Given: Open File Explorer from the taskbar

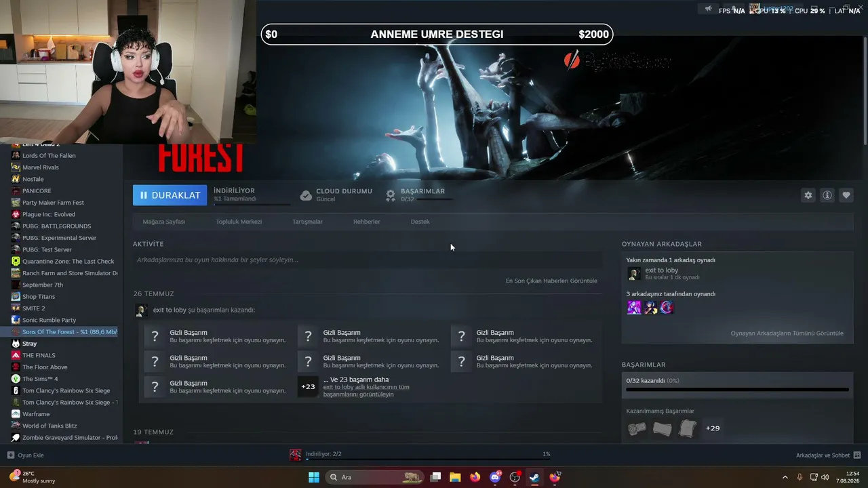Looking at the screenshot, I should 455,477.
